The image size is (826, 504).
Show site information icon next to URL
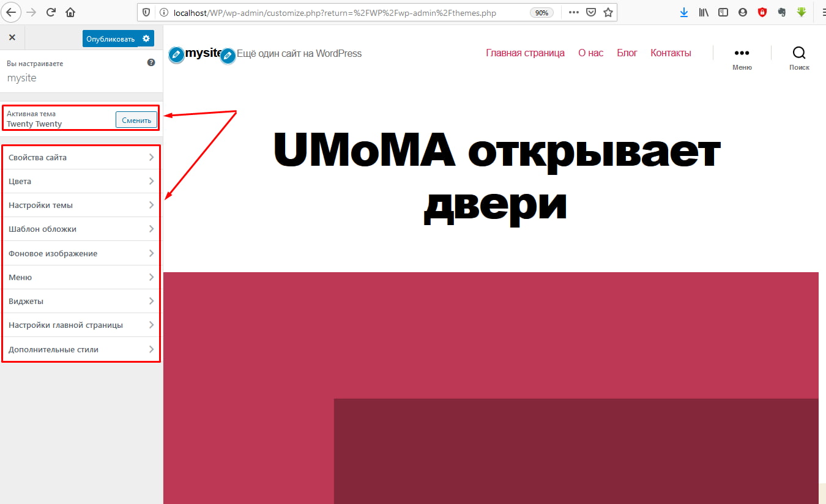click(163, 12)
